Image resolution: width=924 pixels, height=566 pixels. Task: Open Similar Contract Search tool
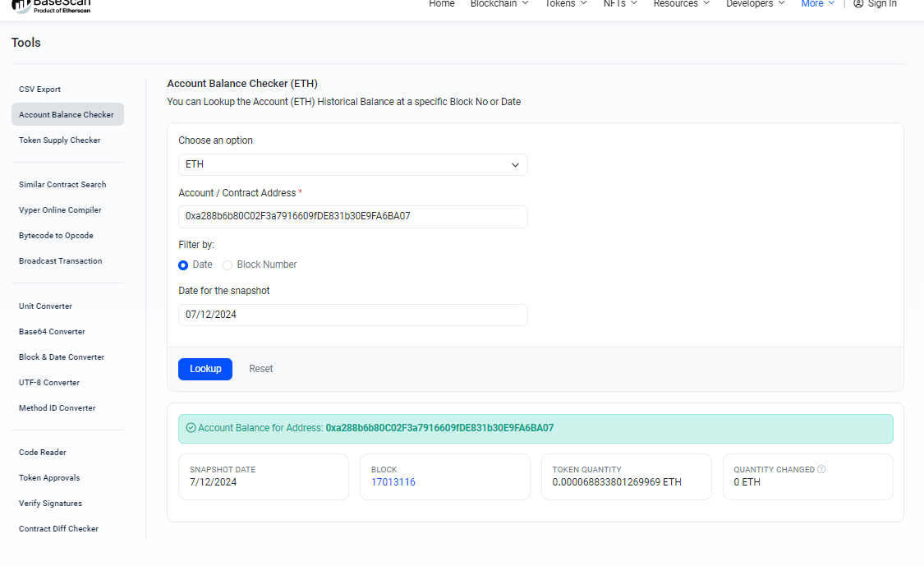[x=62, y=185]
